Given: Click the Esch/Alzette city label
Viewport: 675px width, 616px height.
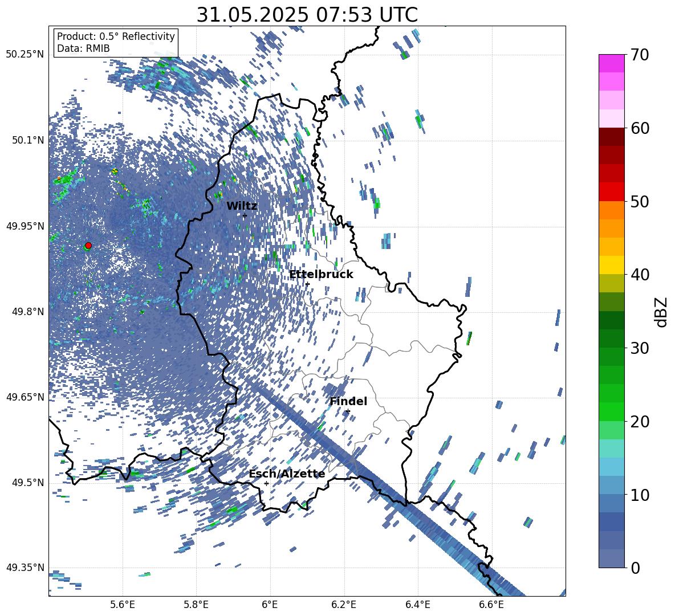Looking at the screenshot, I should 287,474.
